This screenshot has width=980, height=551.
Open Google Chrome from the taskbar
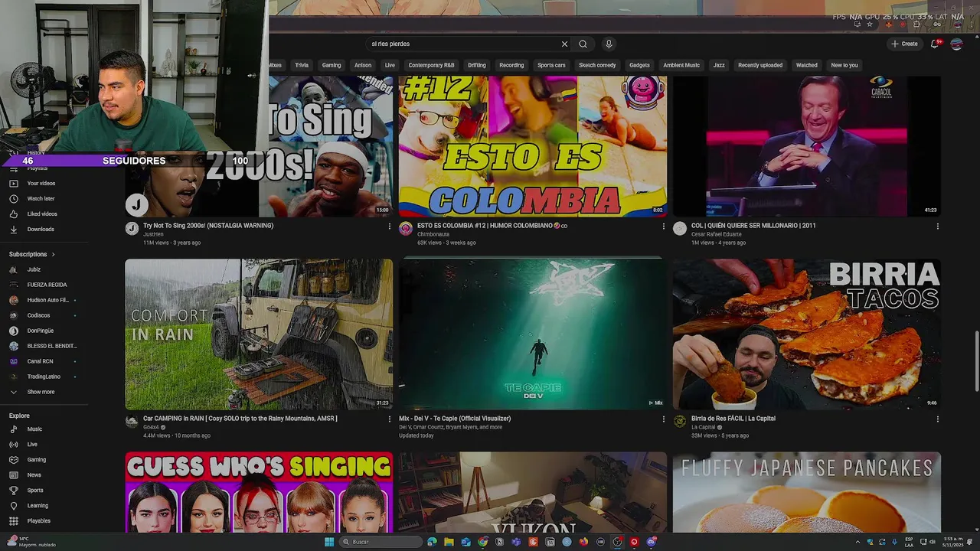(482, 542)
